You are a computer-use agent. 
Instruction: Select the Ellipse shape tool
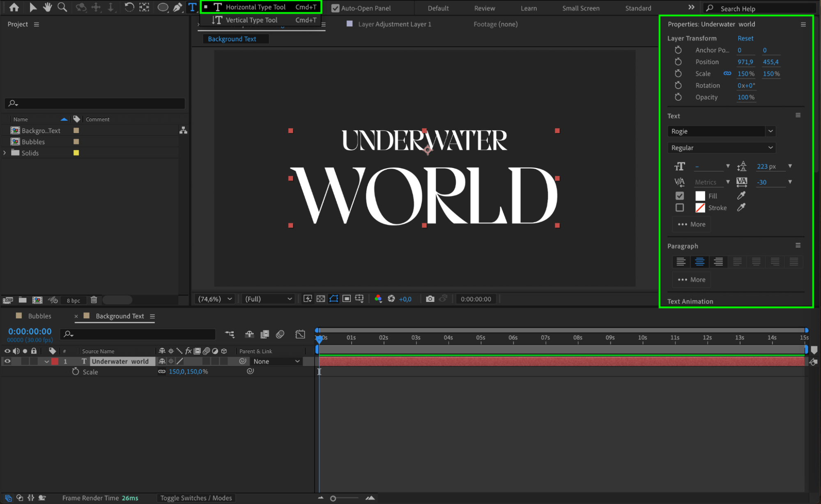[x=163, y=7]
